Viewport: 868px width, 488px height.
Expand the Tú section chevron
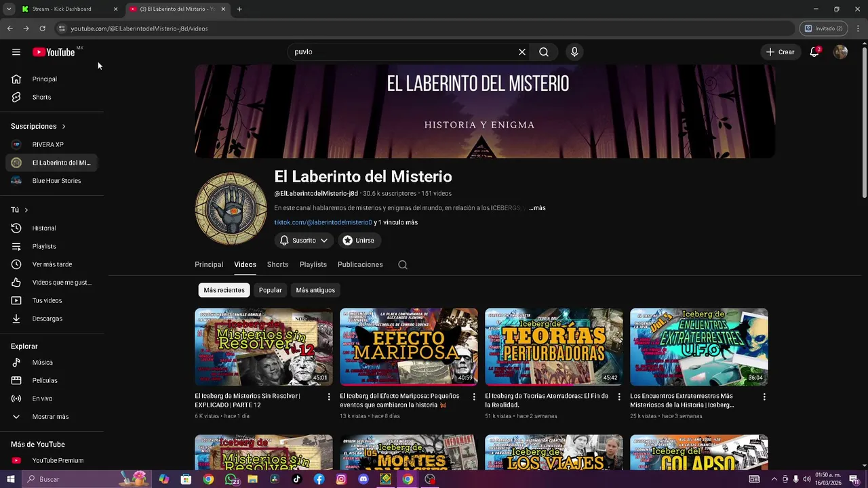(x=26, y=210)
